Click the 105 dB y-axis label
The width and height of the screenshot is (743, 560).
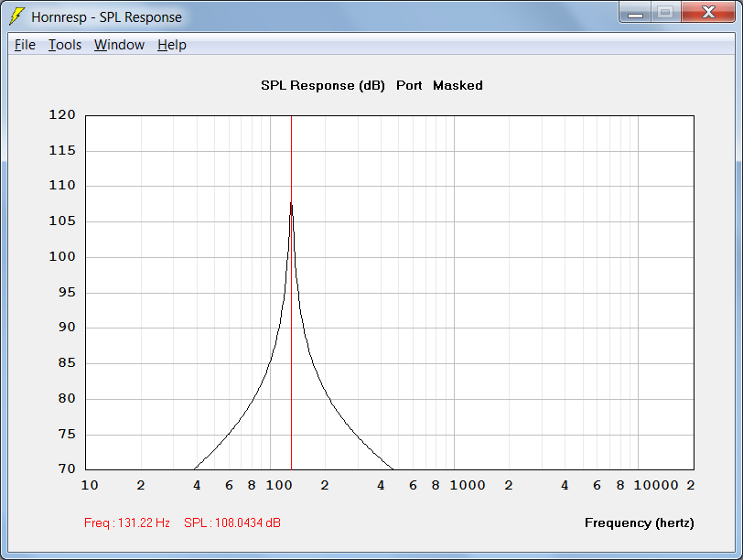pos(62,221)
